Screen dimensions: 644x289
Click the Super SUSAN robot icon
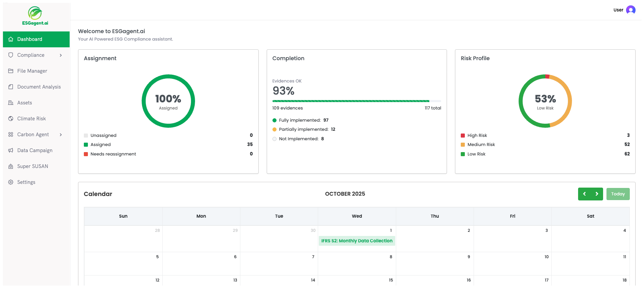[11, 166]
